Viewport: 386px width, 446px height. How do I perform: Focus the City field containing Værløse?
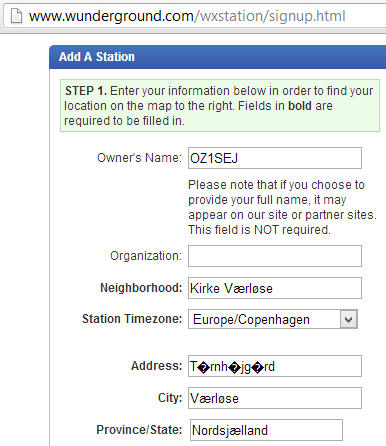click(x=275, y=398)
